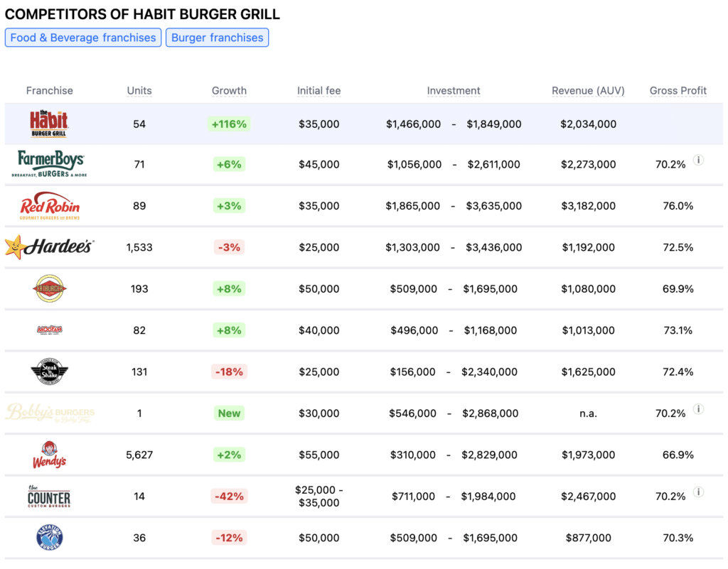728x569 pixels.
Task: Show info icon for Bobby's Burgers gross profit
Action: click(698, 409)
